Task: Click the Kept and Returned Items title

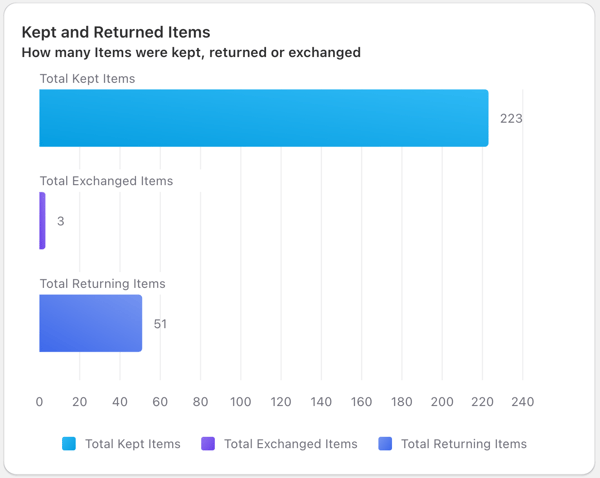Action: (x=116, y=32)
